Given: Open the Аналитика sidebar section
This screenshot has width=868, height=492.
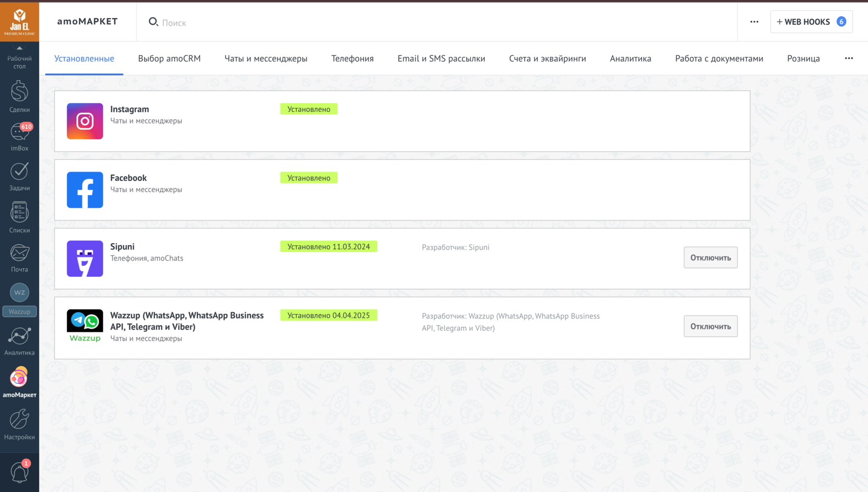Looking at the screenshot, I should pyautogui.click(x=20, y=341).
